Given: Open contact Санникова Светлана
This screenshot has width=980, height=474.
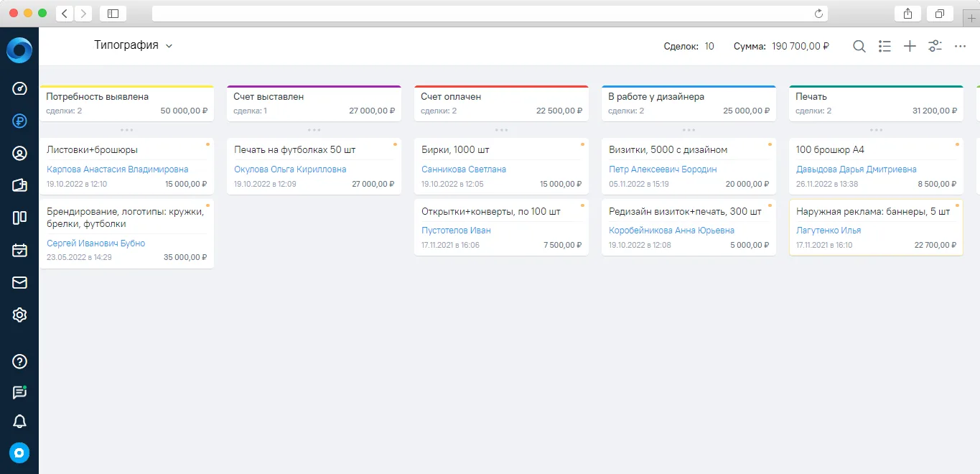Looking at the screenshot, I should (464, 169).
